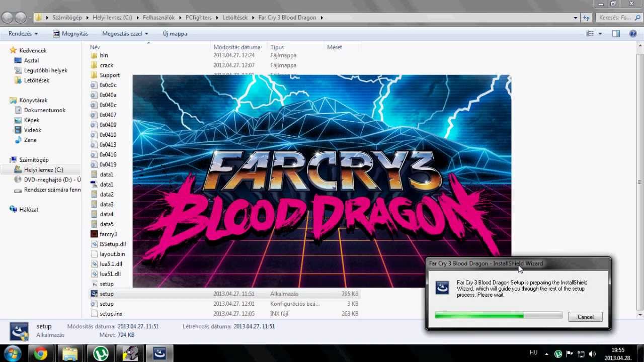Select the Support folder

[x=110, y=75]
